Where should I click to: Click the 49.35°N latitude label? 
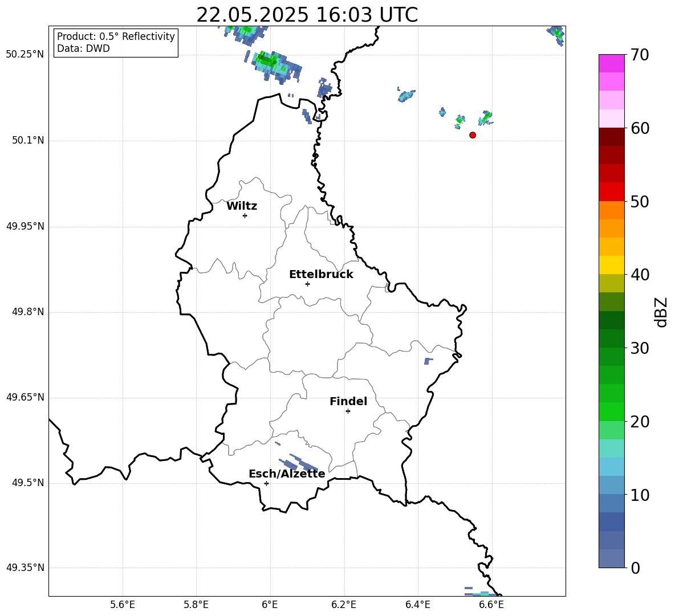(x=25, y=568)
